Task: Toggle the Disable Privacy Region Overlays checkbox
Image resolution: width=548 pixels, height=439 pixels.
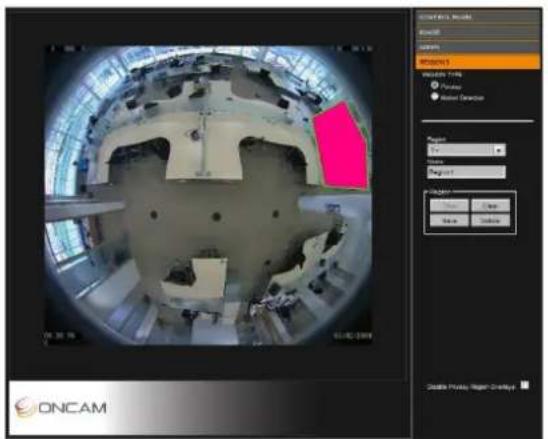Action: point(525,385)
